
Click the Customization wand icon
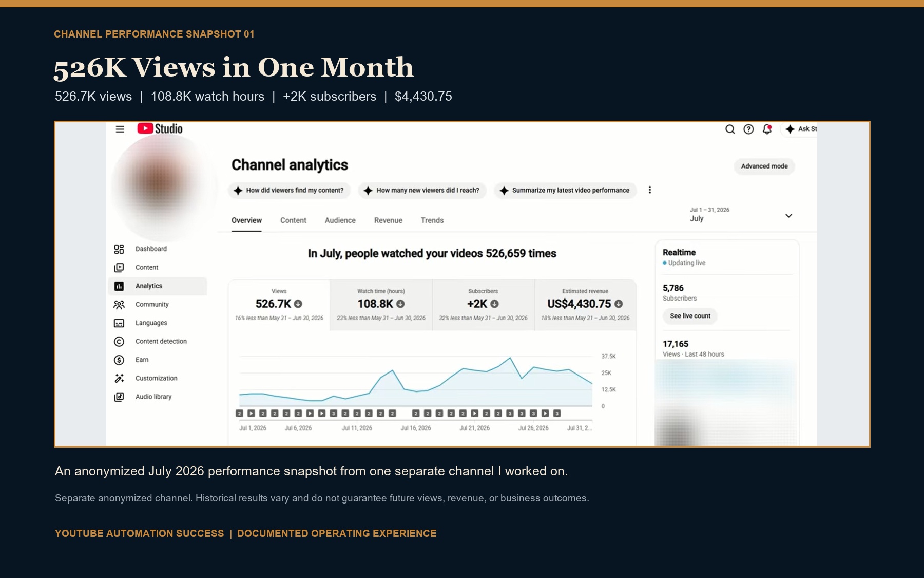click(119, 378)
